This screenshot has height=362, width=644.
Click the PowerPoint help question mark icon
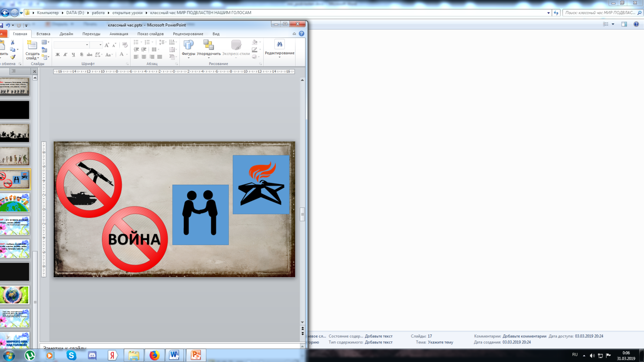[302, 34]
